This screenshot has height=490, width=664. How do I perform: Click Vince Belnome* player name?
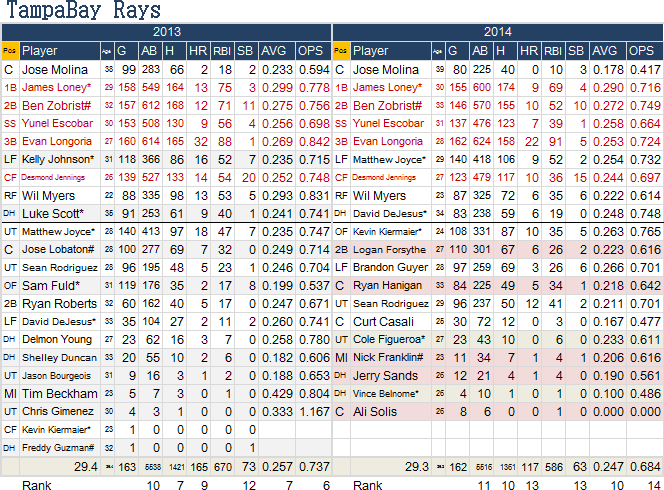pyautogui.click(x=385, y=394)
